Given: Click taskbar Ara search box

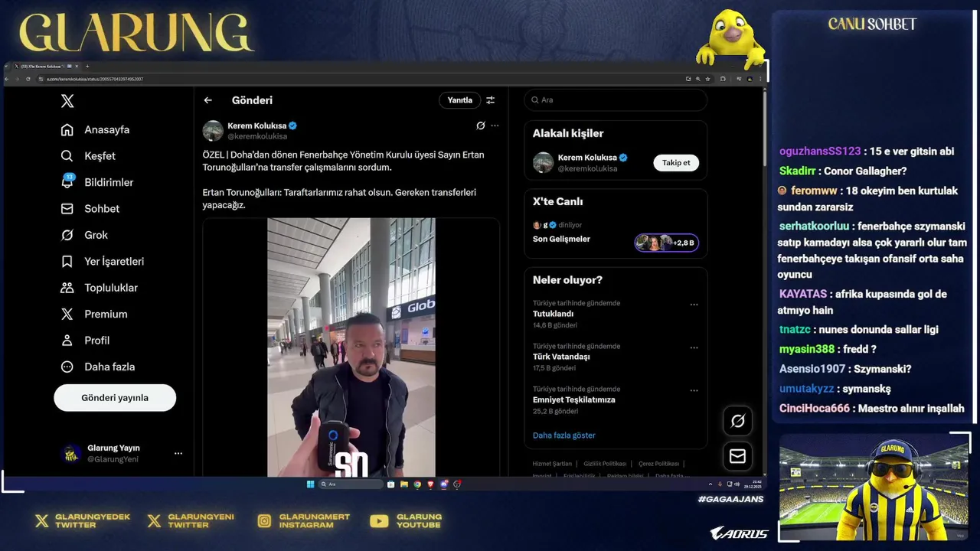Looking at the screenshot, I should [351, 484].
